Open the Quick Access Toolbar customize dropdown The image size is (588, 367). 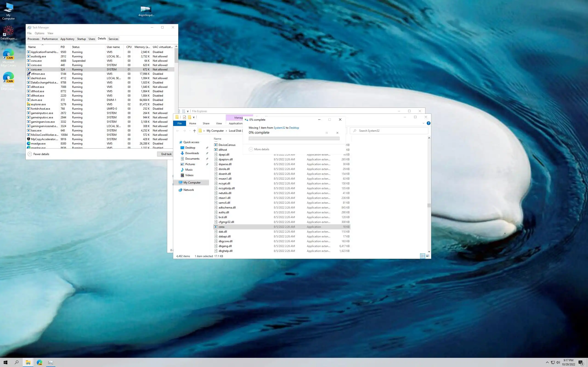[x=194, y=117]
